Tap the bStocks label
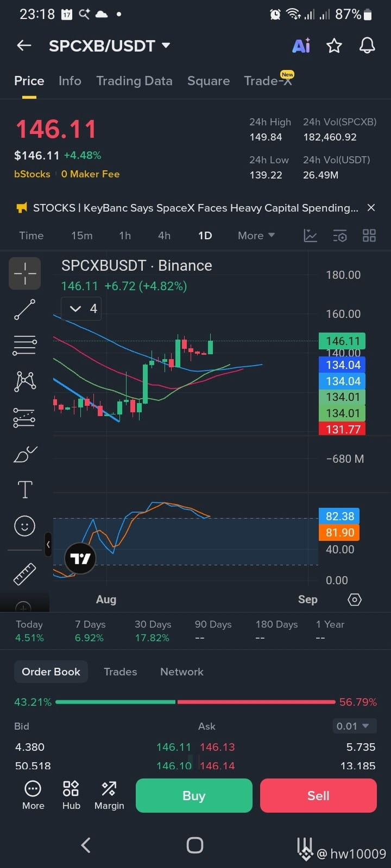This screenshot has width=391, height=868. pyautogui.click(x=32, y=174)
